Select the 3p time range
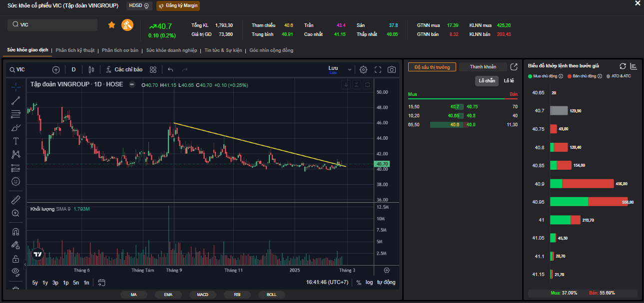Screen dimensions: 644x303 55,283
